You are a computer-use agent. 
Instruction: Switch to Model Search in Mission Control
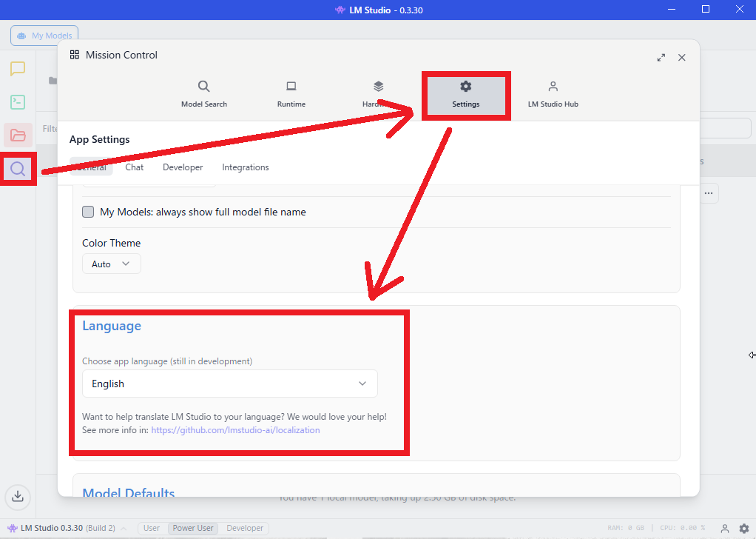pyautogui.click(x=204, y=94)
